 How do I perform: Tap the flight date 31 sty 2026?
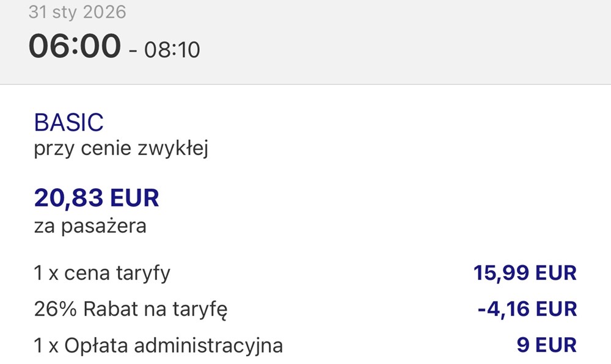coord(77,12)
